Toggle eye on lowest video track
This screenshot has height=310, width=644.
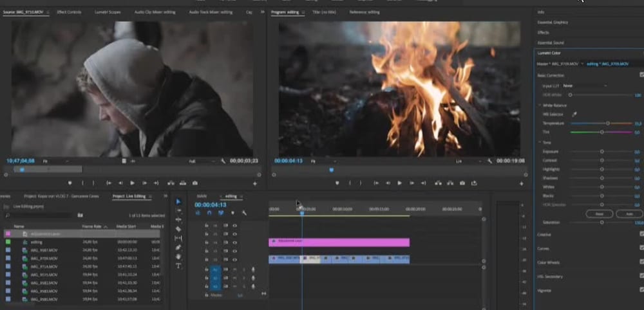tap(234, 260)
